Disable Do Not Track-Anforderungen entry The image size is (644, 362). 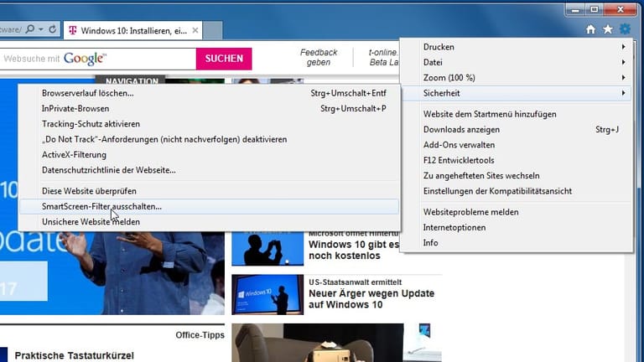[x=209, y=140]
